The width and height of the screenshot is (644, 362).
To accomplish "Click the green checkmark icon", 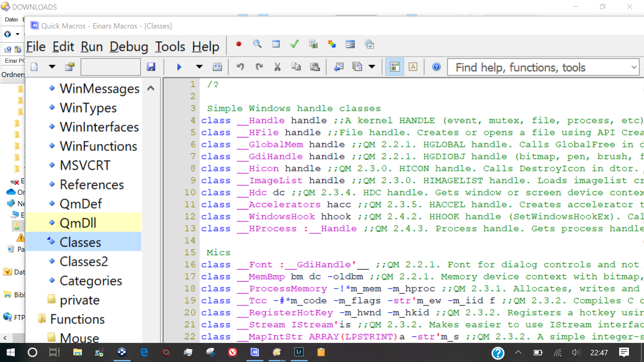I will (294, 44).
